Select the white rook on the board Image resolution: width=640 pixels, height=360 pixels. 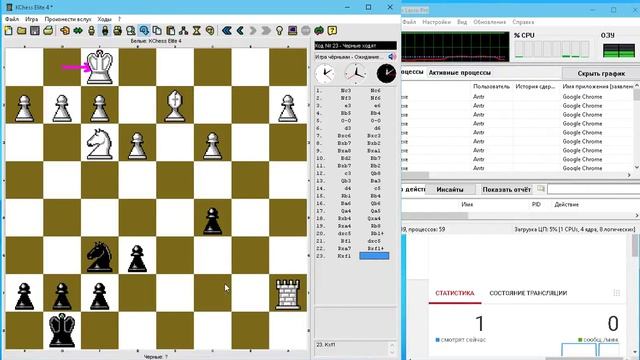tap(288, 294)
